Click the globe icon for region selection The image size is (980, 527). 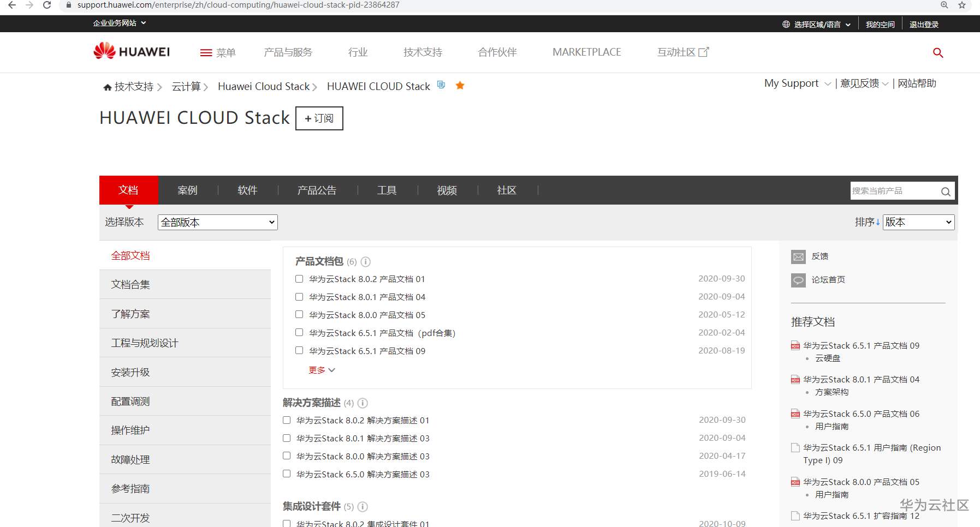pyautogui.click(x=786, y=25)
